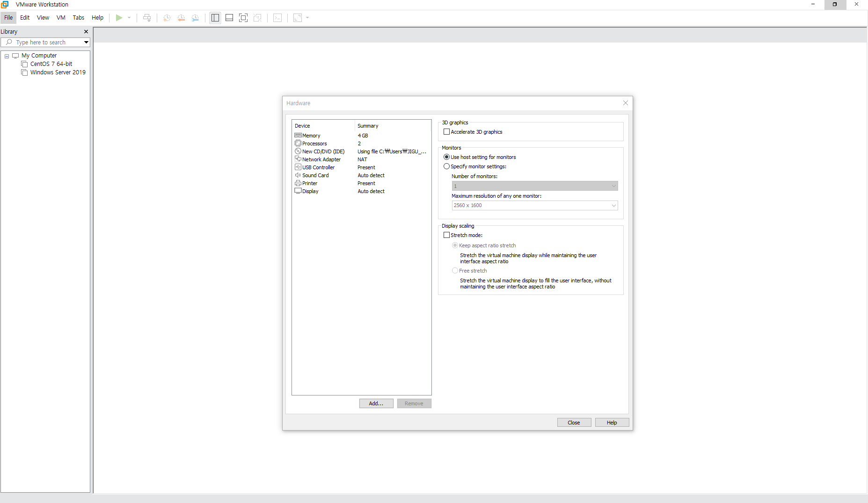Click the Console view toolbar icon
Viewport: 868px width, 503px height.
[277, 18]
